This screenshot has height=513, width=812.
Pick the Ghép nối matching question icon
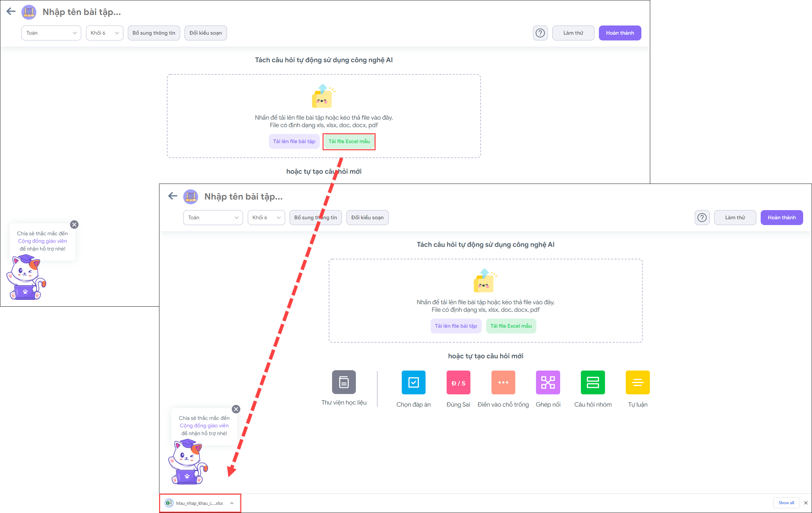pos(548,382)
